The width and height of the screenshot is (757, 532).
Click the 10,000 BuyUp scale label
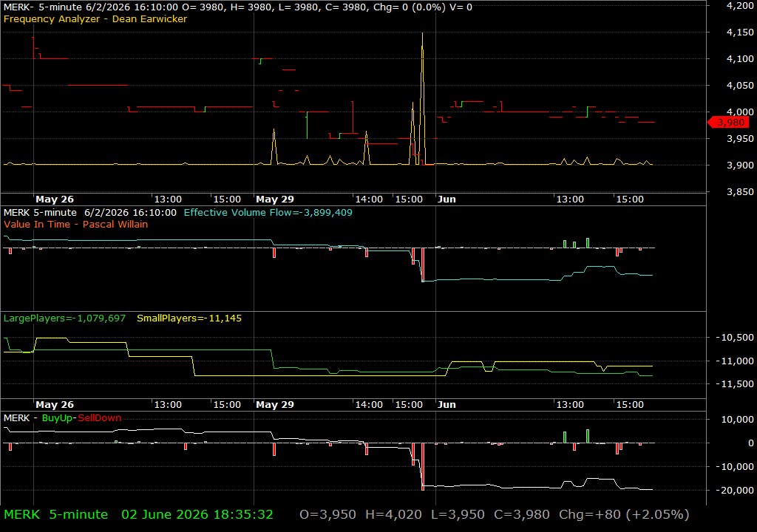click(x=737, y=420)
